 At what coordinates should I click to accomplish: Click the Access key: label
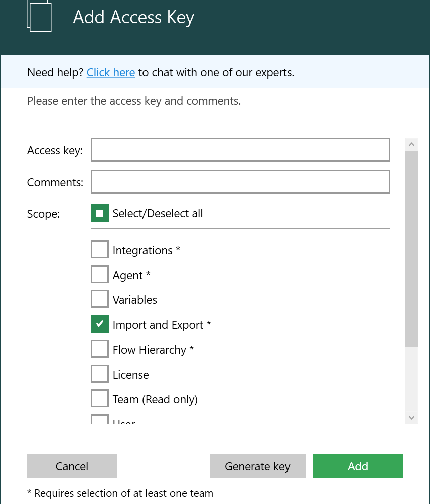pyautogui.click(x=55, y=151)
